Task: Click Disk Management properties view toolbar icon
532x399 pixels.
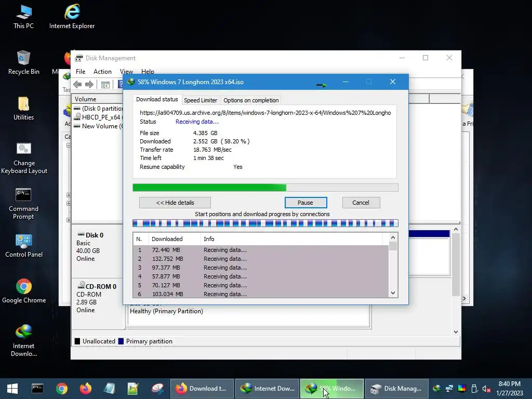Action: [105, 85]
